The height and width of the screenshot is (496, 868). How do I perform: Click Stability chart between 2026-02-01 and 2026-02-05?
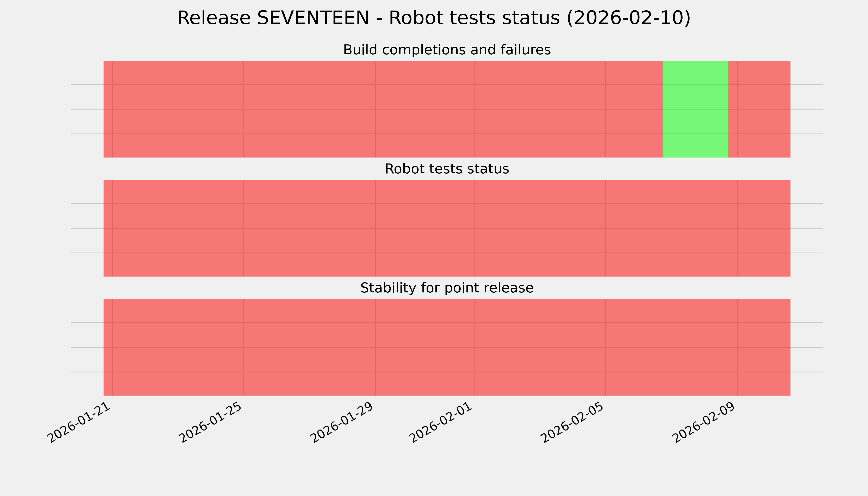[540, 347]
